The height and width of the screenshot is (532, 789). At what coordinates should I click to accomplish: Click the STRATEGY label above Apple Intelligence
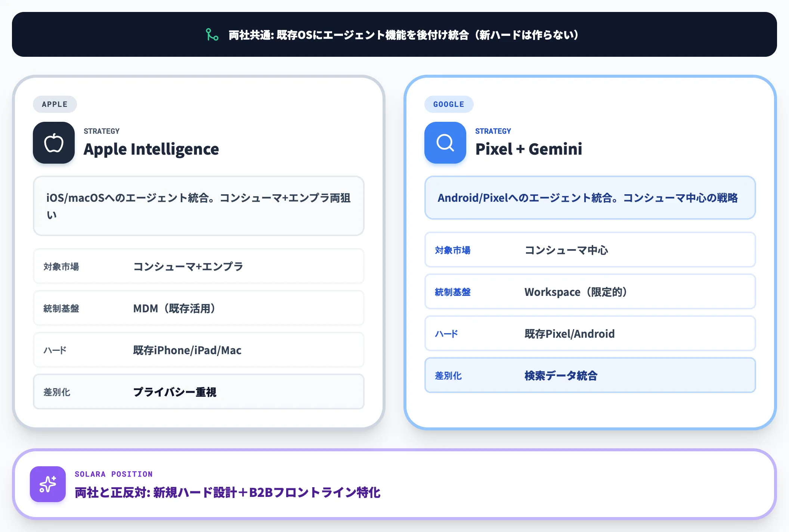102,131
